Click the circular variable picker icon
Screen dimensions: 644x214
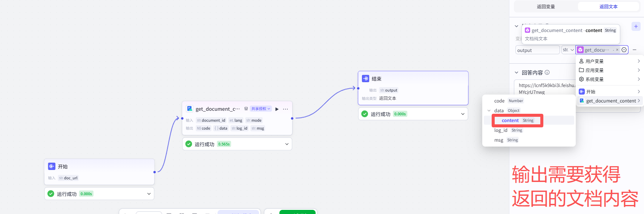click(624, 50)
